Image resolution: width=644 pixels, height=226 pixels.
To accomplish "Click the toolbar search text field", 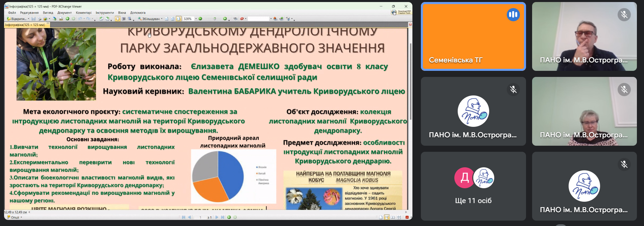I will 259,19.
